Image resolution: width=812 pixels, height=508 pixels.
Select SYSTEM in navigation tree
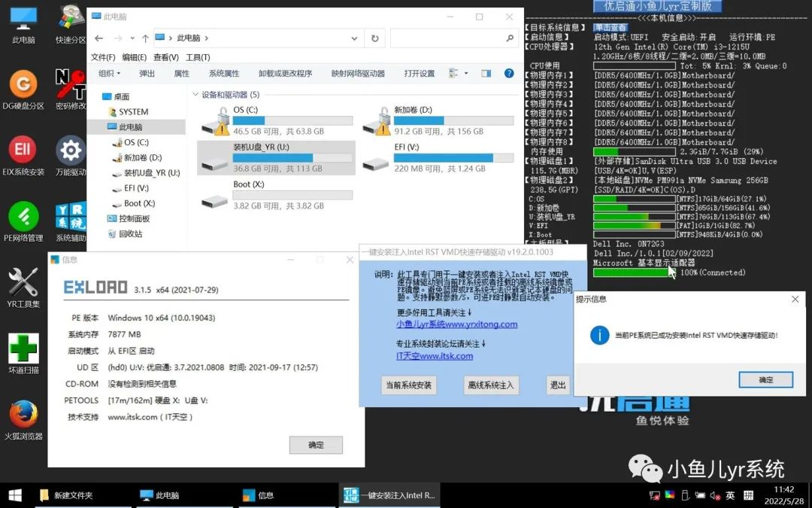(133, 111)
